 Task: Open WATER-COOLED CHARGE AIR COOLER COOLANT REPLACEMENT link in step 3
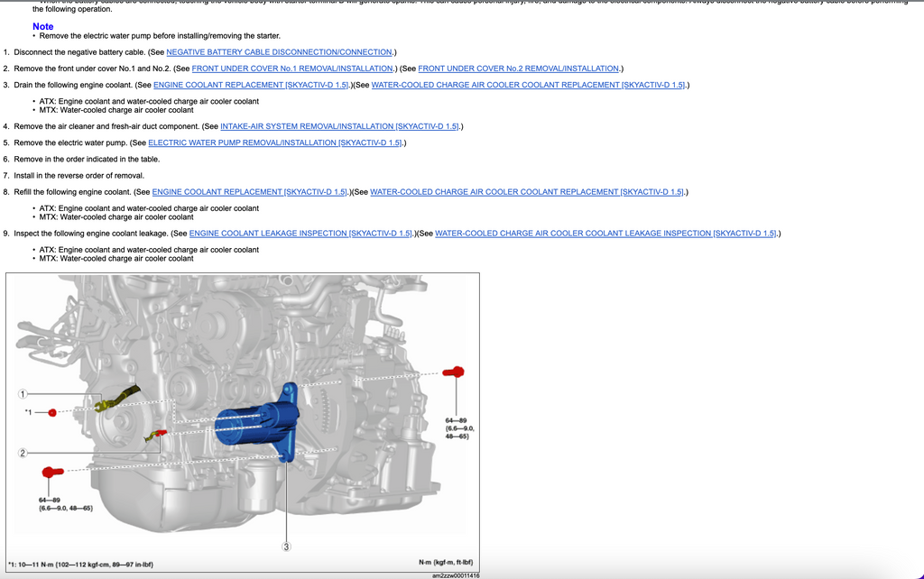(528, 85)
